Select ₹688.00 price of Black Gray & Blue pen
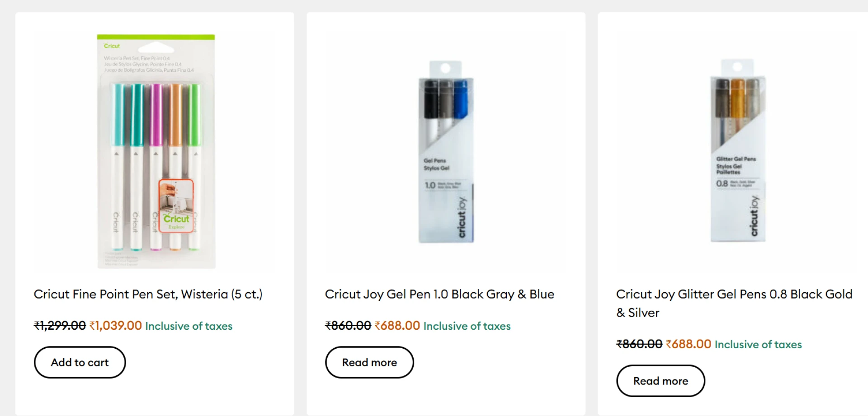Viewport: 868px width, 416px height. point(397,326)
